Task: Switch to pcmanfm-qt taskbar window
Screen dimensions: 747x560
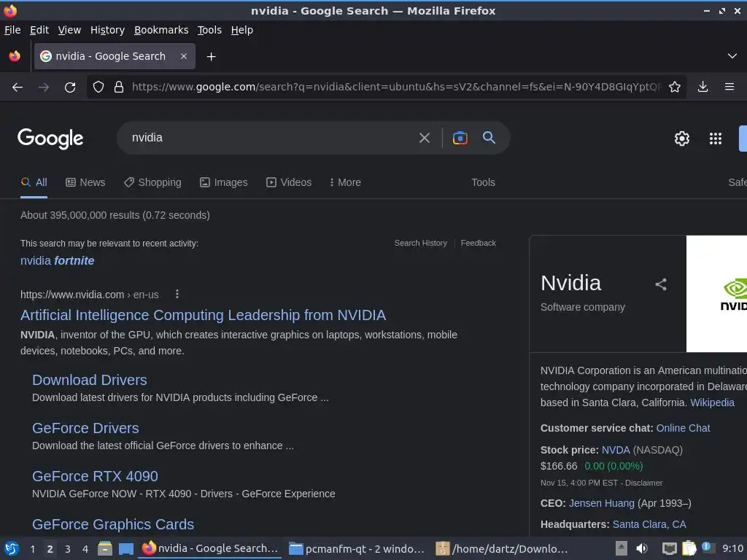Action: click(356, 548)
